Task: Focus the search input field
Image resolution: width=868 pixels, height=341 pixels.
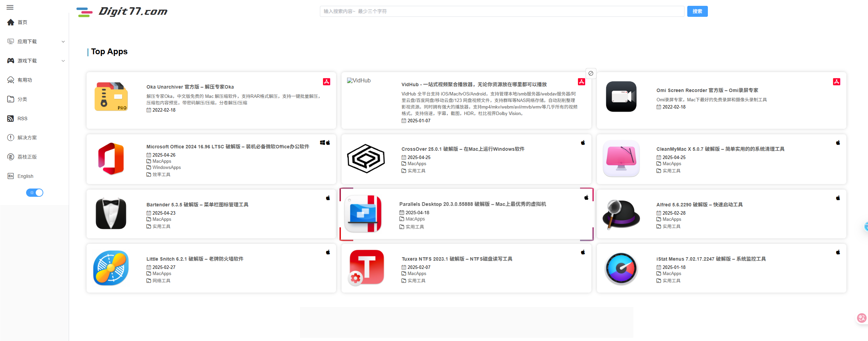Action: [502, 11]
